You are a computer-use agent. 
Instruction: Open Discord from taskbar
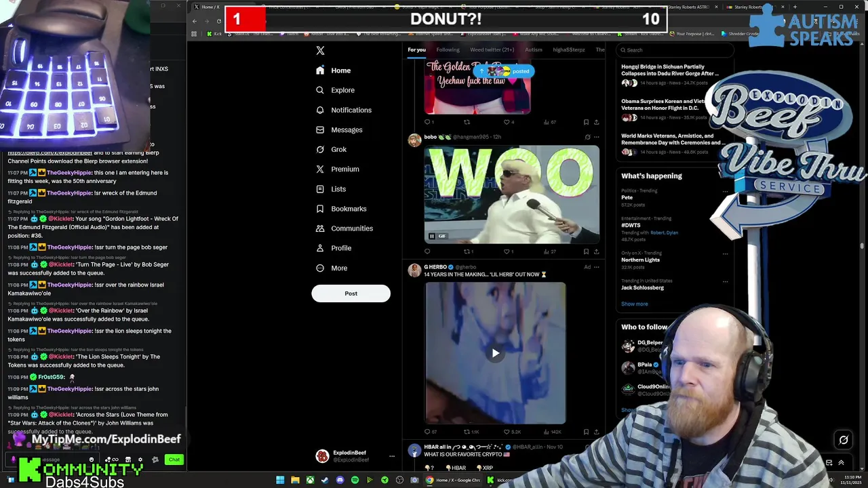340,481
